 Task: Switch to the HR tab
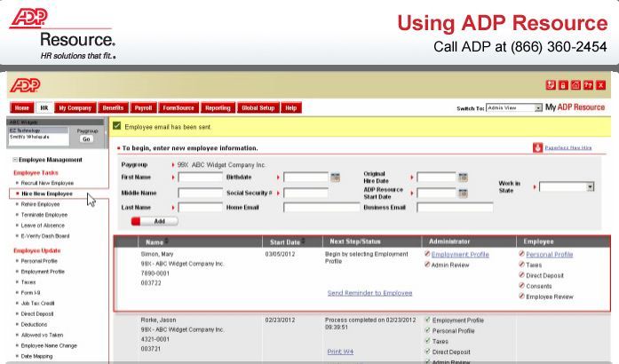click(44, 107)
